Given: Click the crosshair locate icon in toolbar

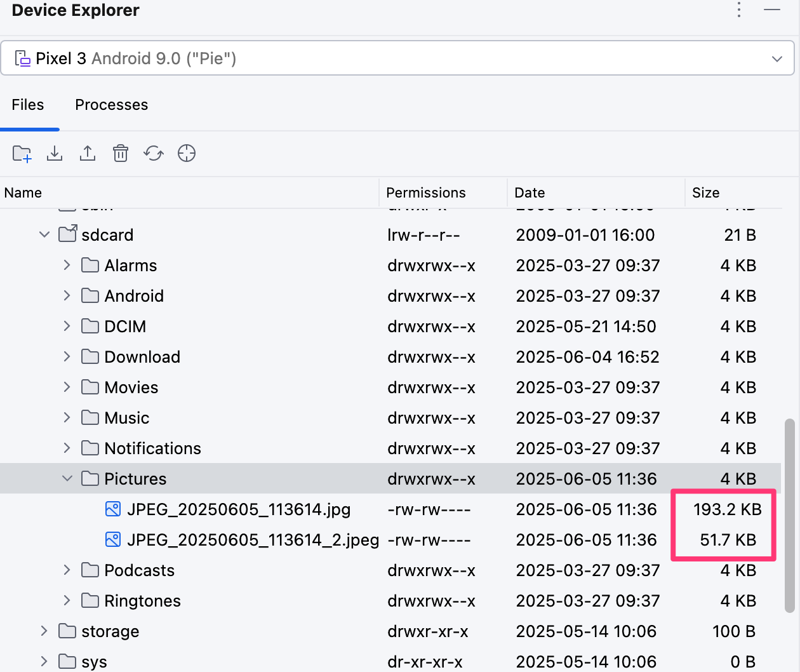Looking at the screenshot, I should pos(187,154).
